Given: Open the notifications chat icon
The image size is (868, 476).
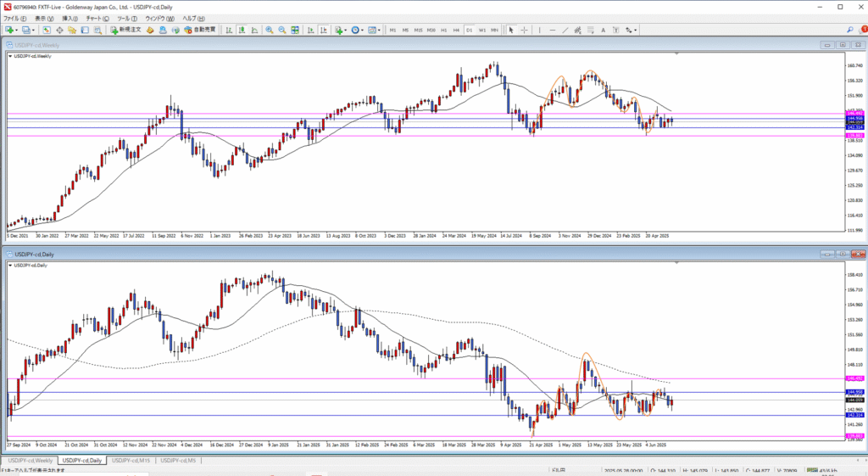Looking at the screenshot, I should (864, 30).
